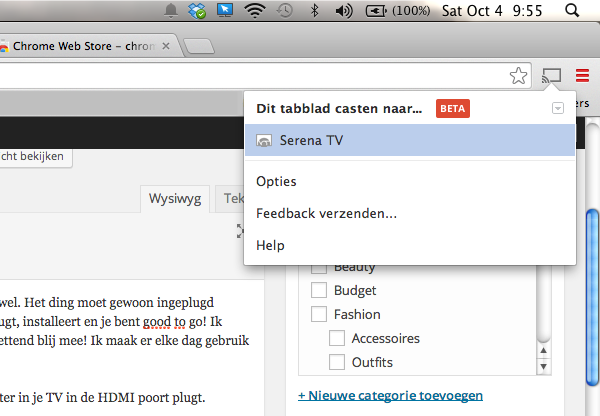
Task: Close the Chrome Web Store tab
Action: [166, 46]
